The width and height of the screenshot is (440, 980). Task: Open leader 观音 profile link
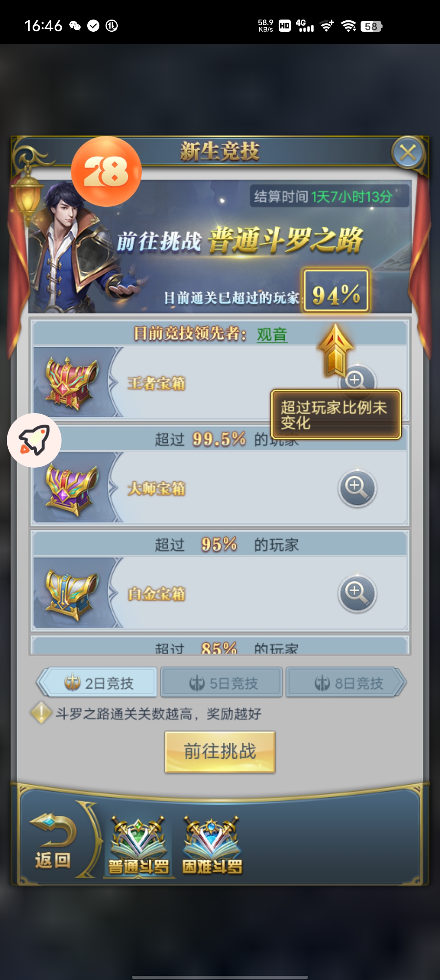coord(272,335)
